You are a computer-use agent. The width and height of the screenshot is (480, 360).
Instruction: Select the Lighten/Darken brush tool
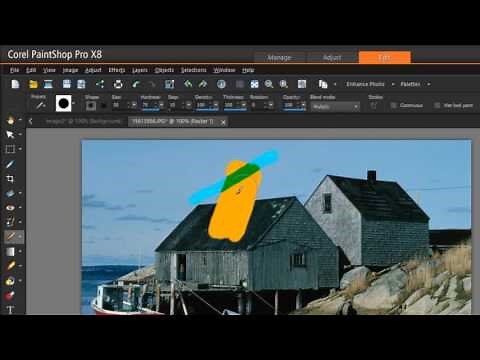click(x=10, y=266)
